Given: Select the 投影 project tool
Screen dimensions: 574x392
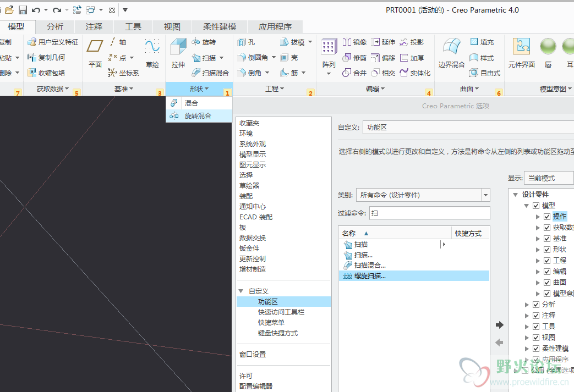Looking at the screenshot, I should coord(412,42).
